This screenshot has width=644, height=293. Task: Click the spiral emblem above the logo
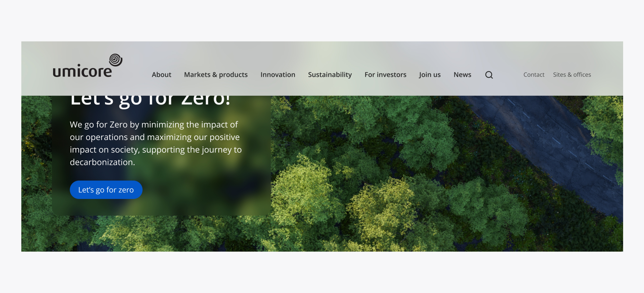tap(115, 60)
